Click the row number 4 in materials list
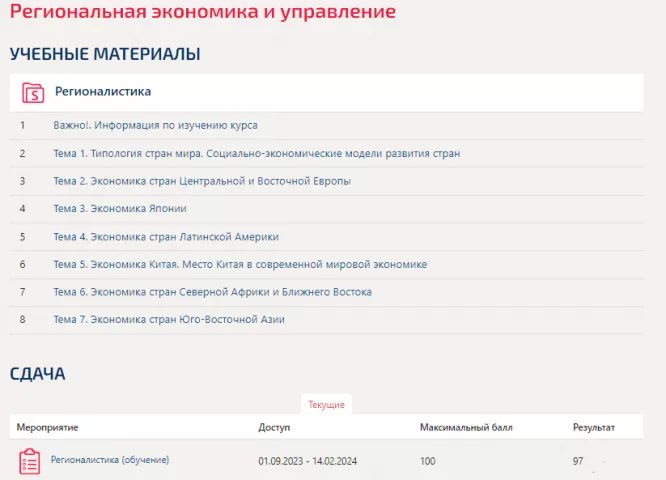The width and height of the screenshot is (666, 480). coord(23,209)
